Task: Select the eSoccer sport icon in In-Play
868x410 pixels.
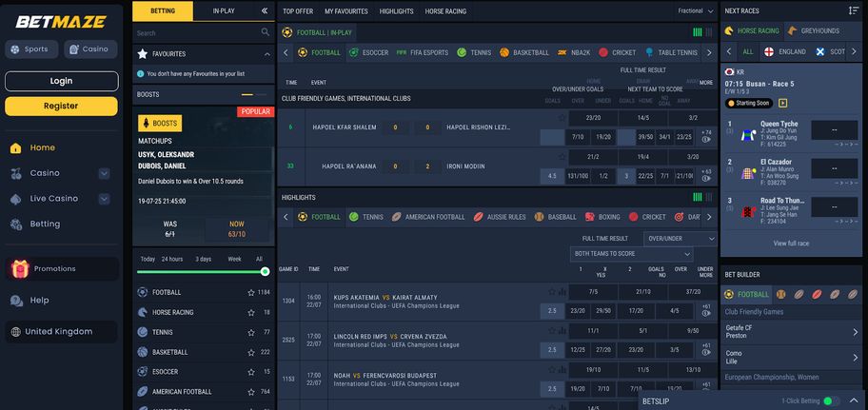Action: coord(353,52)
